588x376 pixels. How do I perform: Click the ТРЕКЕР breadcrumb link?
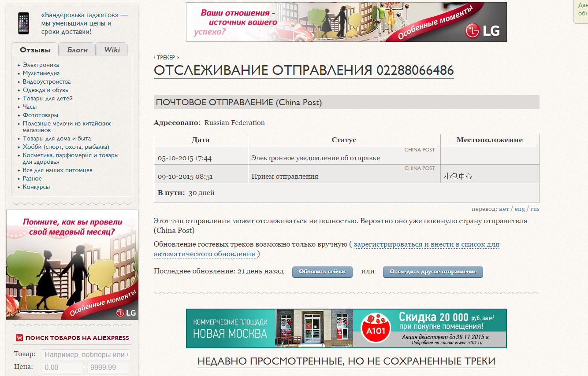tap(166, 58)
